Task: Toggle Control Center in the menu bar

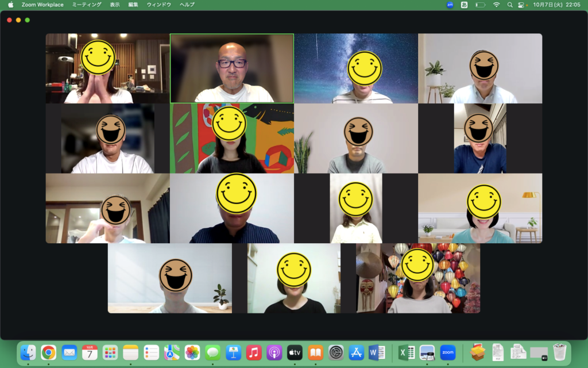Action: 522,5
